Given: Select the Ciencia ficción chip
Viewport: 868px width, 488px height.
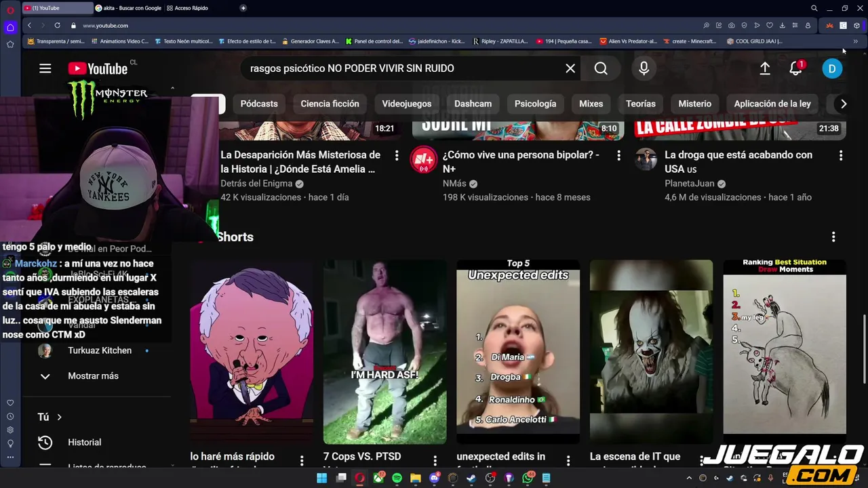Looking at the screenshot, I should click(330, 104).
